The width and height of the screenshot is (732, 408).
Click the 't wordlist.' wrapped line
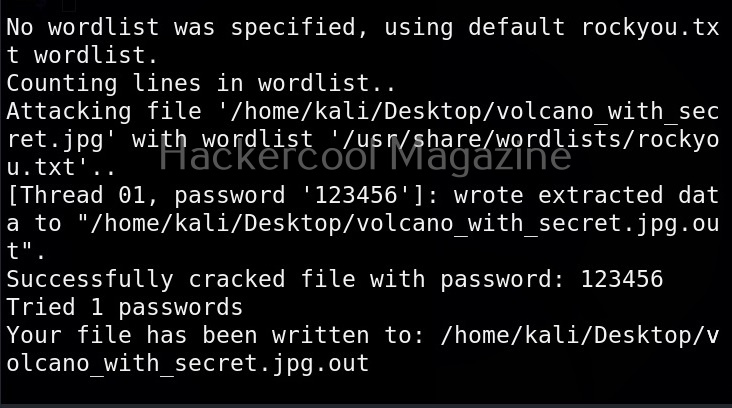[83, 55]
